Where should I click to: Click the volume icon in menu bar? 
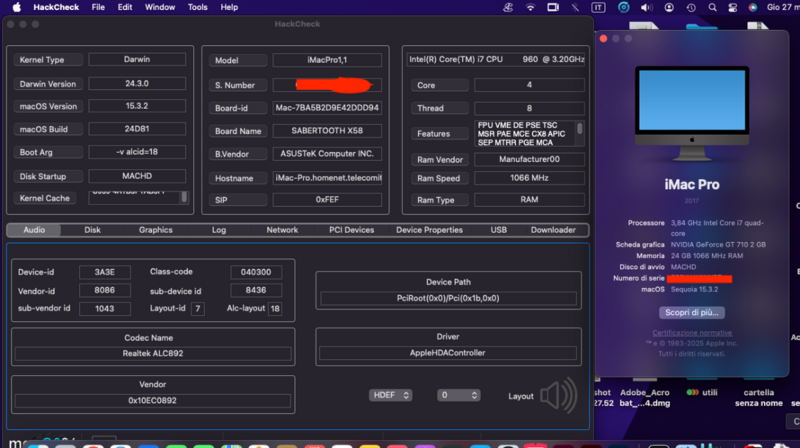646,7
